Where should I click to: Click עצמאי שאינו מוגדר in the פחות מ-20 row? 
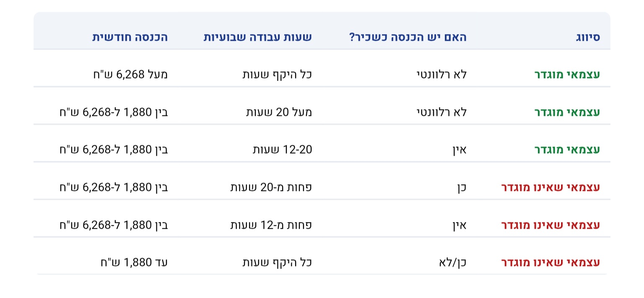tap(551, 187)
